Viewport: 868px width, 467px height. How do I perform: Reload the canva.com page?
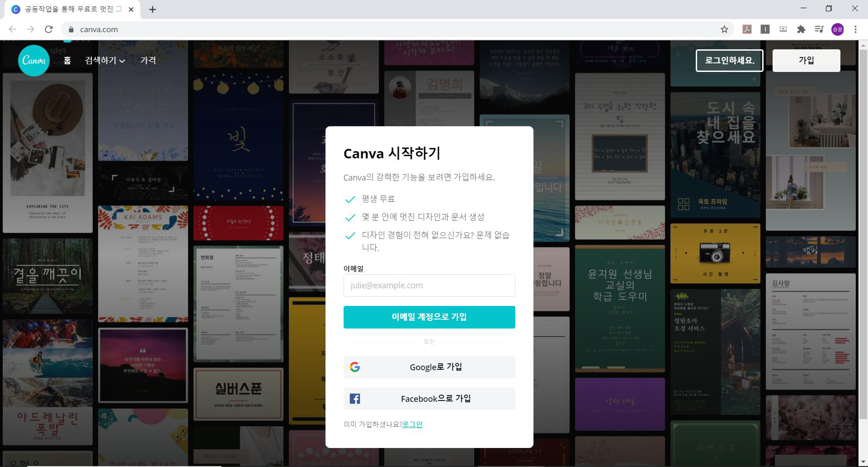49,29
